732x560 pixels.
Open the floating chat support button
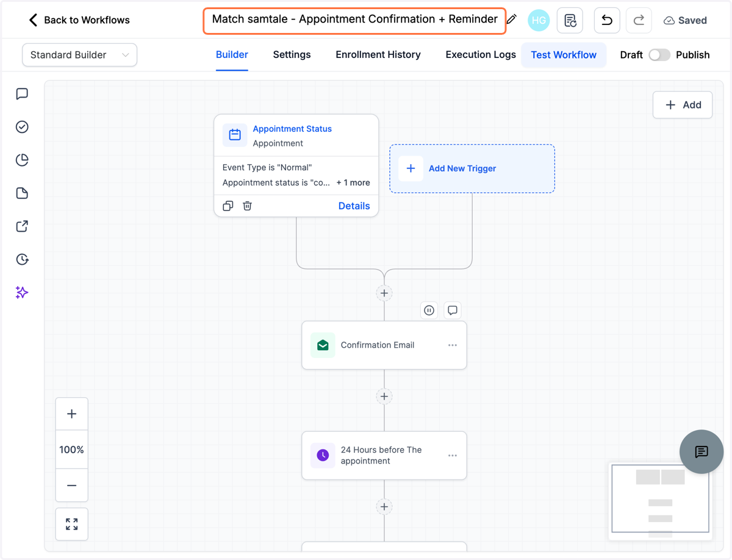coord(701,451)
